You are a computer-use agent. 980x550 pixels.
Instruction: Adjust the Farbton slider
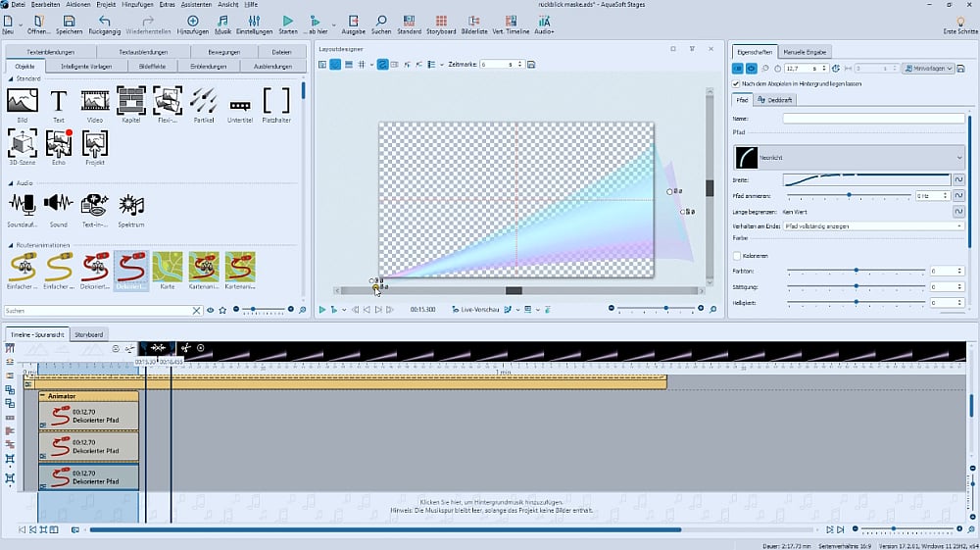tap(856, 271)
